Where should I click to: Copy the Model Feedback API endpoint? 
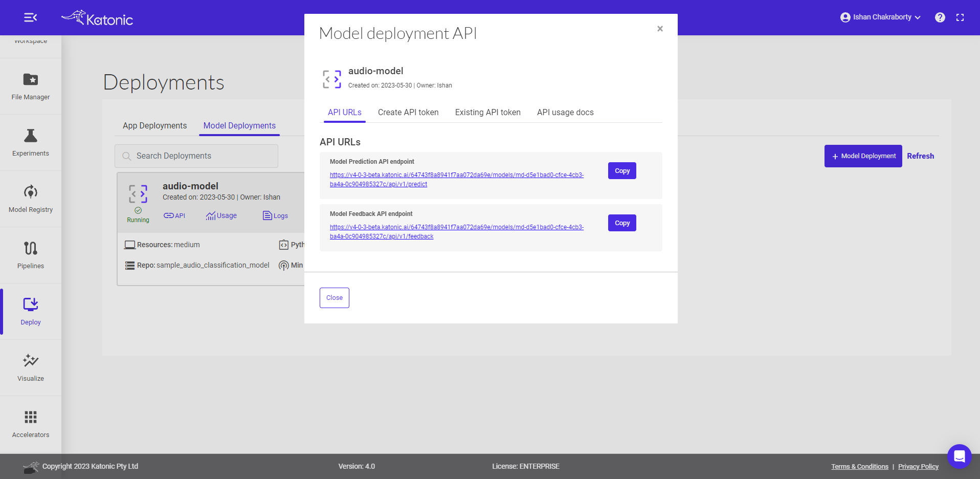pyautogui.click(x=622, y=223)
